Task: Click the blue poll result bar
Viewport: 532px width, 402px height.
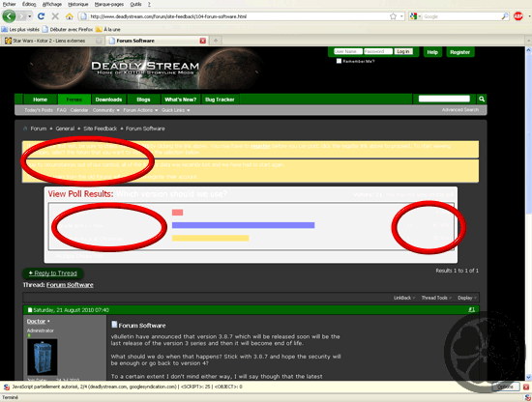Action: tap(243, 225)
